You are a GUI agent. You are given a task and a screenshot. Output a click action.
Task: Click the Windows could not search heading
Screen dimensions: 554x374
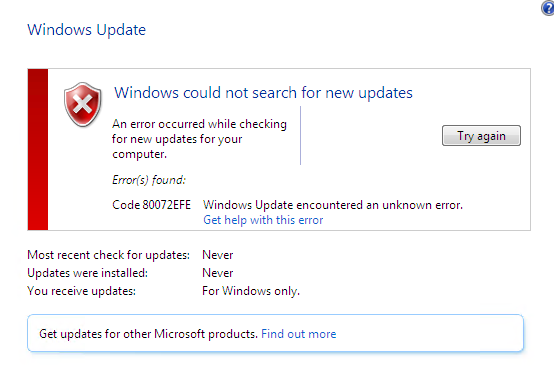tap(263, 93)
